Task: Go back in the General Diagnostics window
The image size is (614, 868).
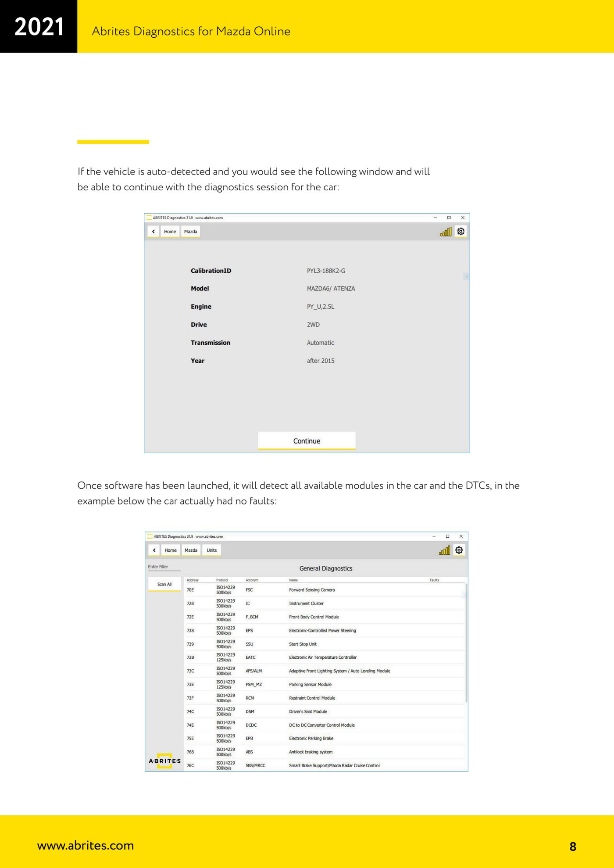Action: [x=154, y=550]
